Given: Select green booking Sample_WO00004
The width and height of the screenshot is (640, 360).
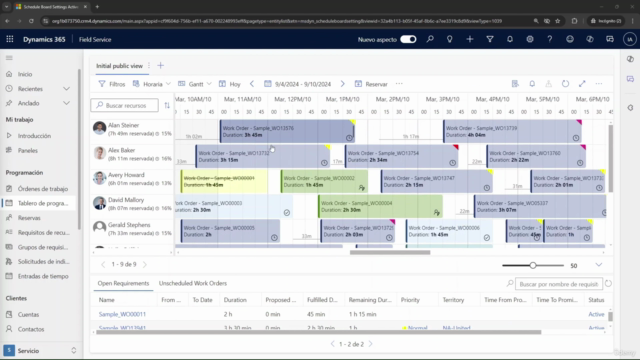Looking at the screenshot, I should [x=380, y=206].
